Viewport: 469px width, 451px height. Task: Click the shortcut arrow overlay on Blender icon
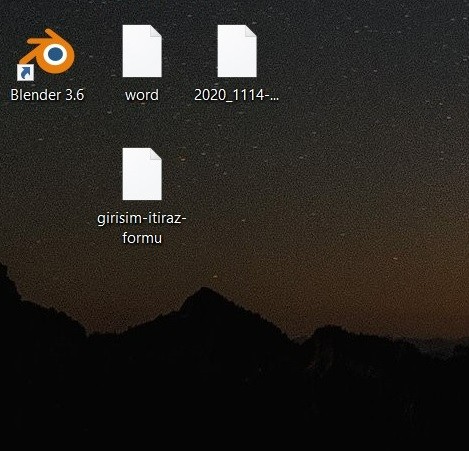coord(25,73)
